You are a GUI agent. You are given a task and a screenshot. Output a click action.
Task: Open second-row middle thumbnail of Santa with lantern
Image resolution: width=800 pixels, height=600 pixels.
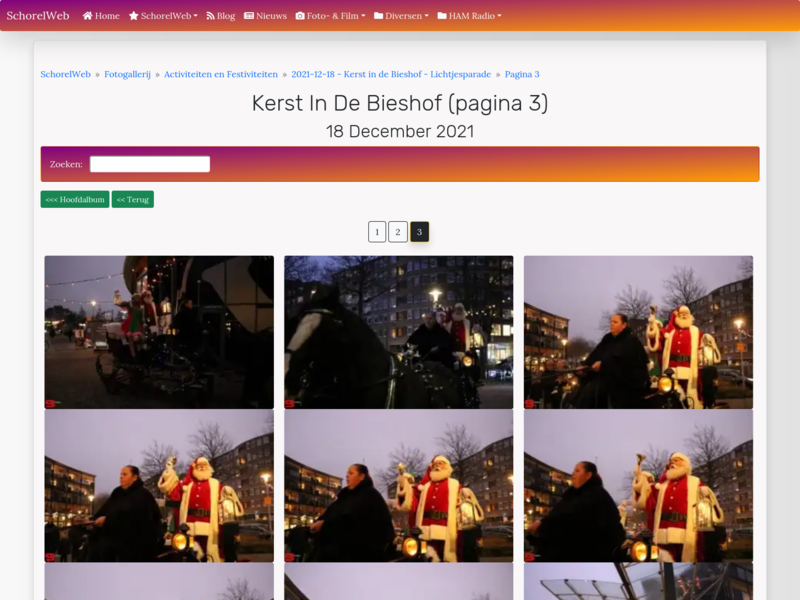(x=398, y=486)
